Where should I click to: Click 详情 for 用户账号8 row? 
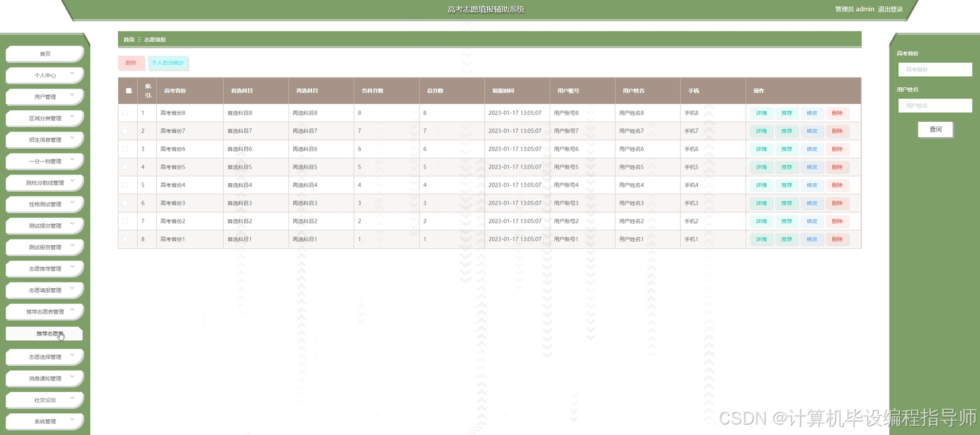(x=761, y=113)
